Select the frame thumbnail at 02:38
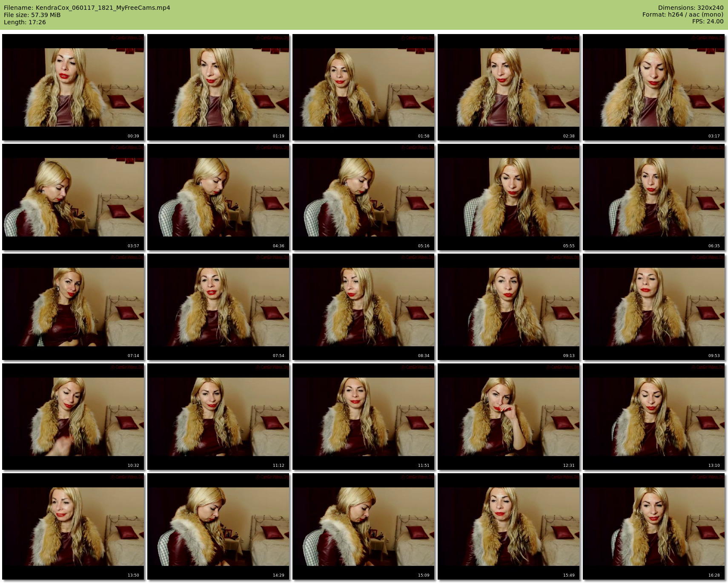This screenshot has width=728, height=583. [509, 87]
